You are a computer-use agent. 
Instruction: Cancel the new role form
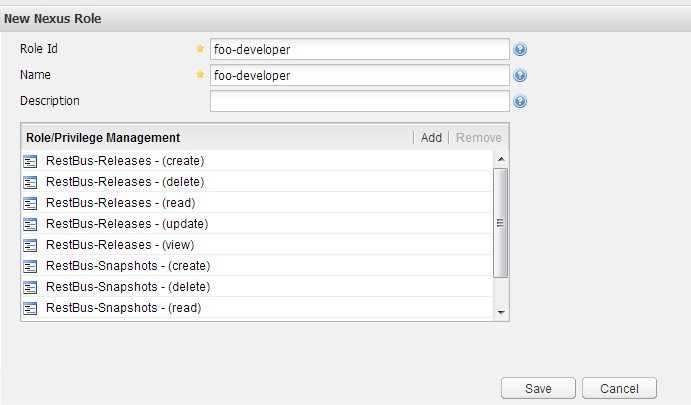(619, 388)
